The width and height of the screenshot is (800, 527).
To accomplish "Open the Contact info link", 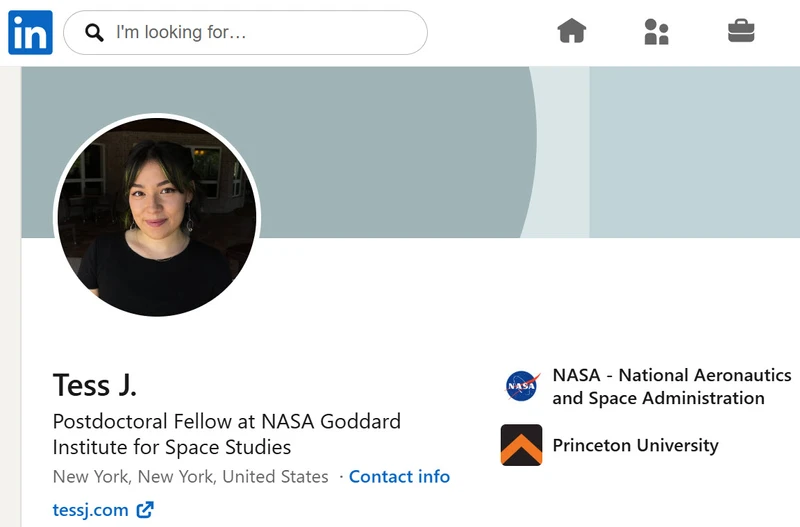I will (x=399, y=476).
